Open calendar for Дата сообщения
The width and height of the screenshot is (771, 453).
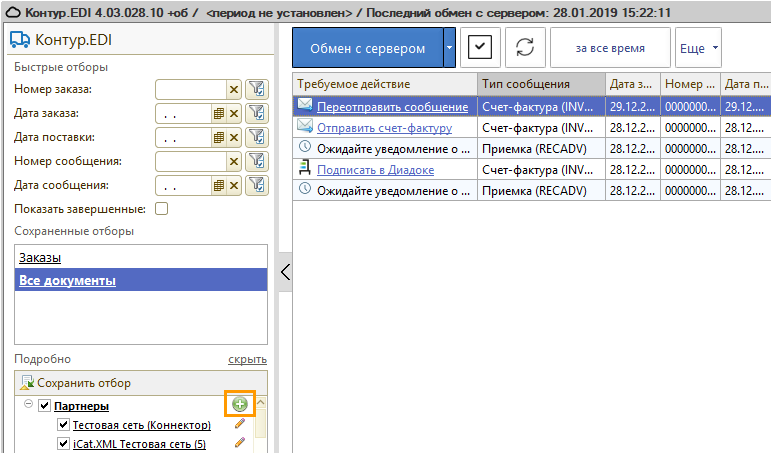click(x=219, y=185)
